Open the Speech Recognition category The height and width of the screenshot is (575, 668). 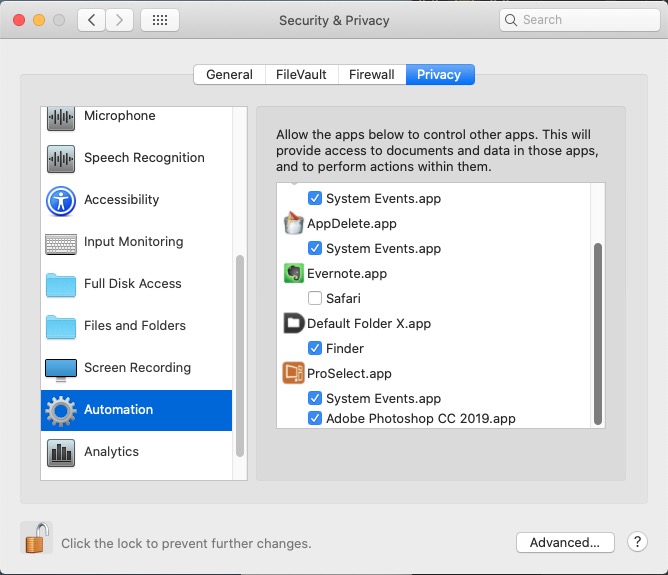pyautogui.click(x=143, y=158)
